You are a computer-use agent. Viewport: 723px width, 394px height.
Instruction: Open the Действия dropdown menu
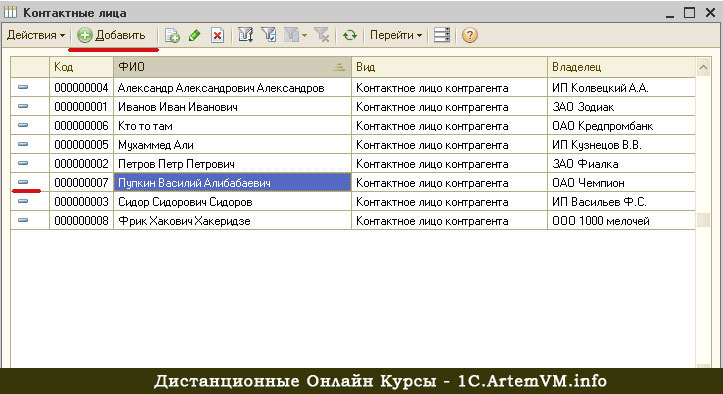[36, 36]
